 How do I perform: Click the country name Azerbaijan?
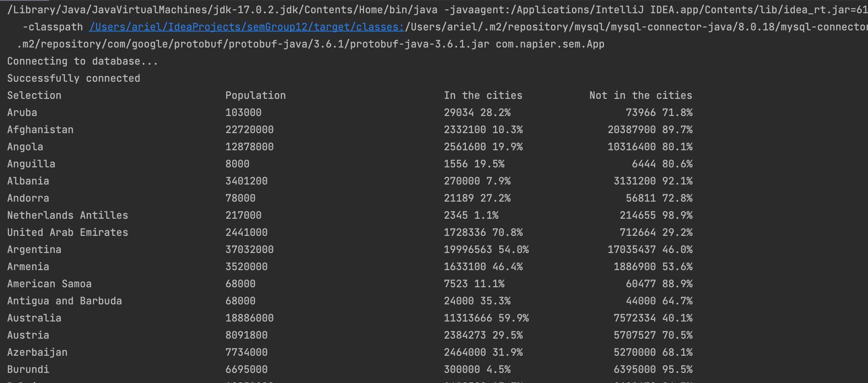(37, 352)
